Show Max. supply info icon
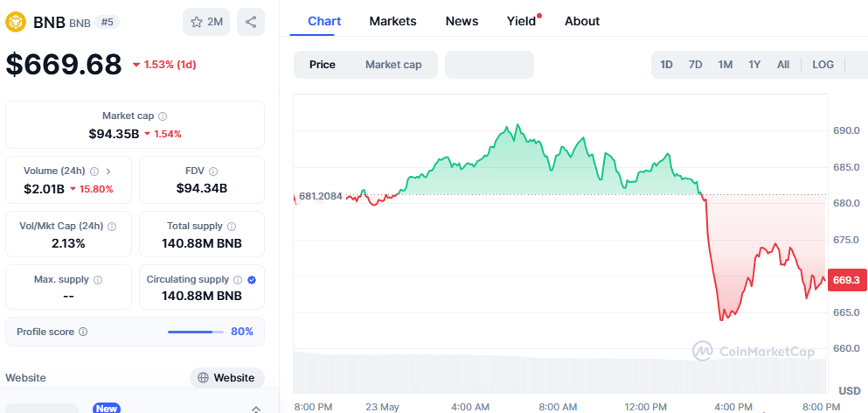This screenshot has width=868, height=413. tap(98, 280)
